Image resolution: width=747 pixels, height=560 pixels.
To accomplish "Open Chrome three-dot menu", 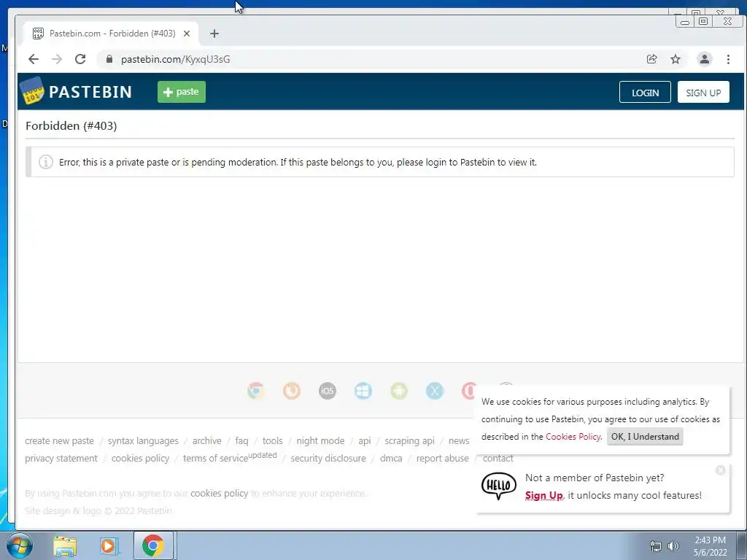I will [728, 59].
